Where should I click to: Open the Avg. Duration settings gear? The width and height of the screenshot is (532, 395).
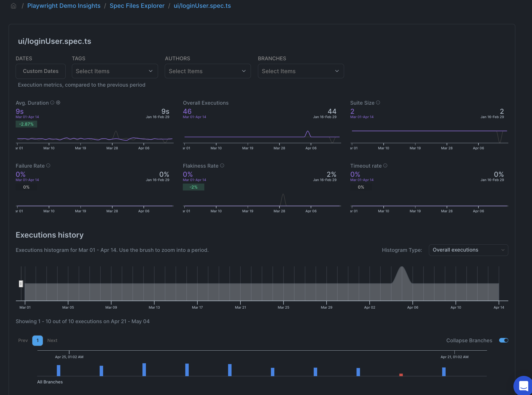(58, 103)
